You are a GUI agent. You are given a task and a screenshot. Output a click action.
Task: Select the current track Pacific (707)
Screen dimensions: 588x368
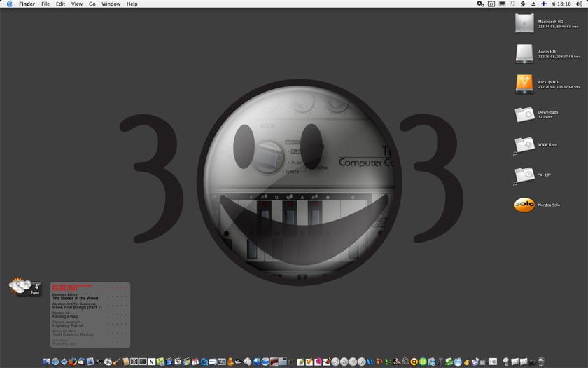click(66, 289)
